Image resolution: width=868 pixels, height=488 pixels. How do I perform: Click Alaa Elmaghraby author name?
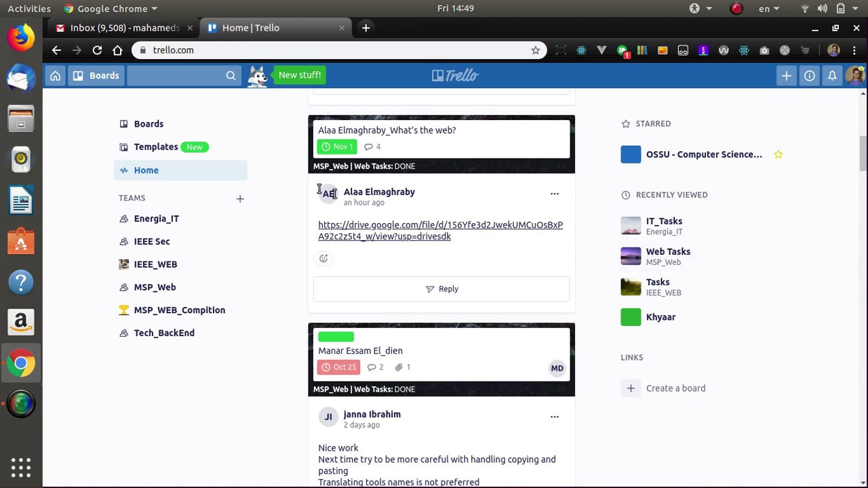point(379,192)
